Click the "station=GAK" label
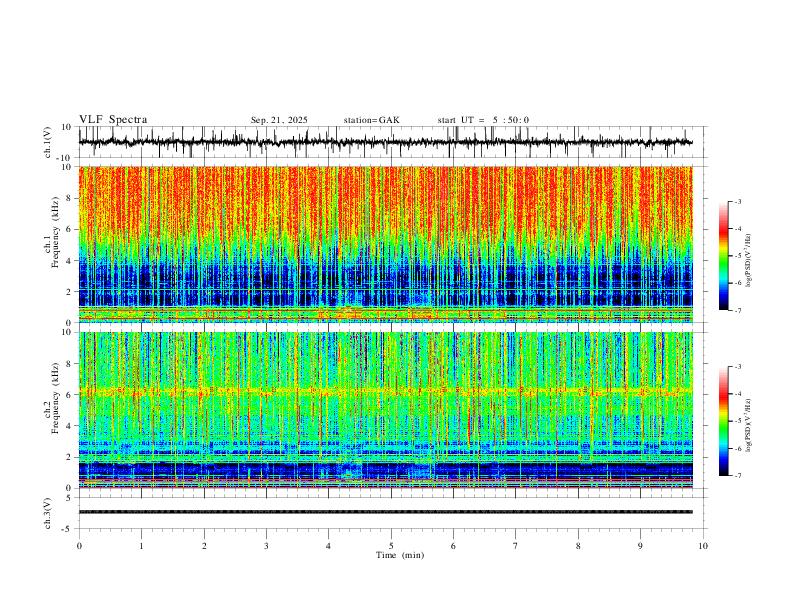Image resolution: width=792 pixels, height=612 pixels. pos(371,120)
